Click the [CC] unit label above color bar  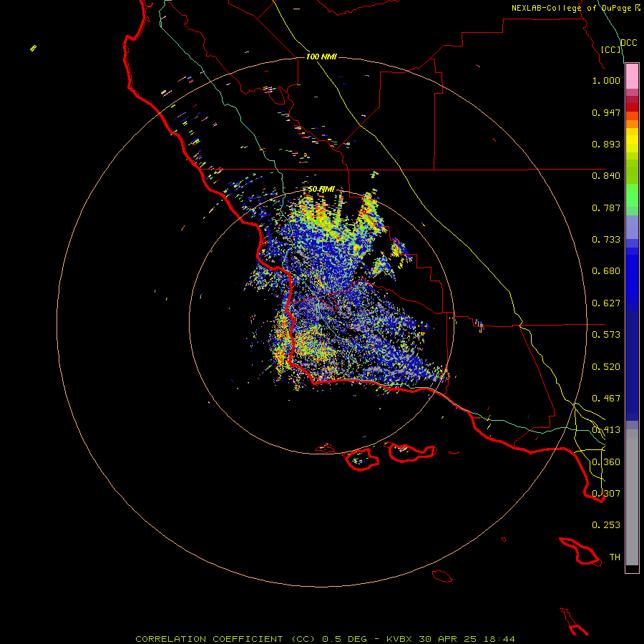point(611,49)
